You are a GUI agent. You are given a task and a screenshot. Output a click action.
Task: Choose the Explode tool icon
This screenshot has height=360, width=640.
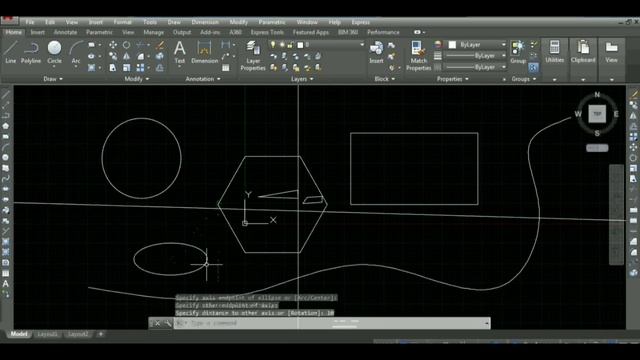160,56
